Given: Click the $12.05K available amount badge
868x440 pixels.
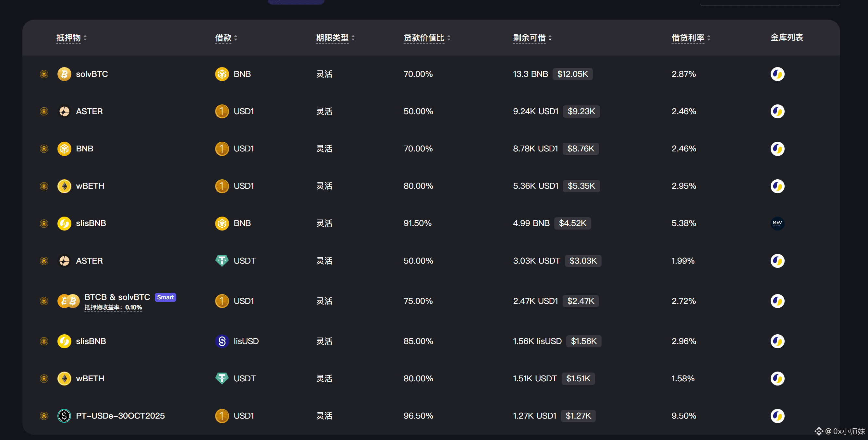Looking at the screenshot, I should click(x=572, y=74).
